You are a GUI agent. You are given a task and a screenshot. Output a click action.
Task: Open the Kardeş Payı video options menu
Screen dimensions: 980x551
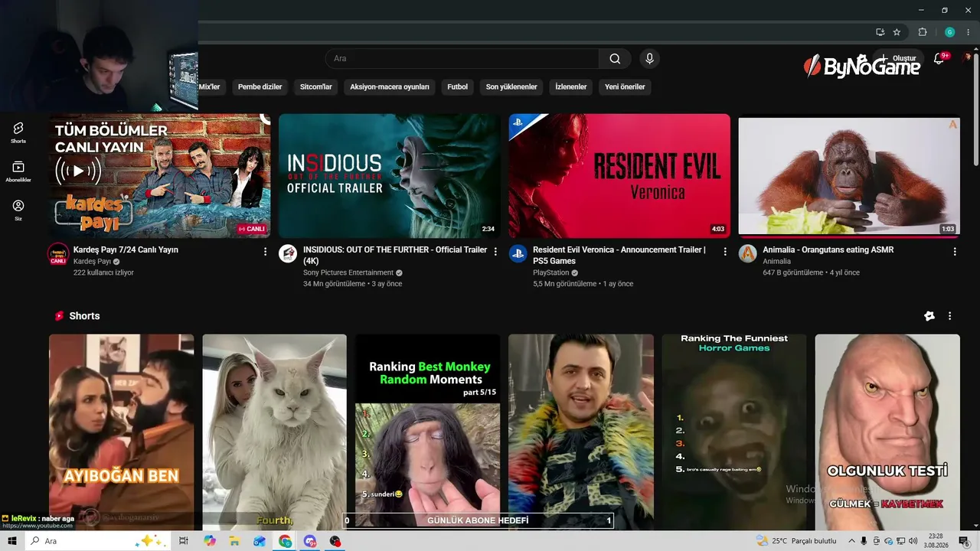(x=266, y=251)
